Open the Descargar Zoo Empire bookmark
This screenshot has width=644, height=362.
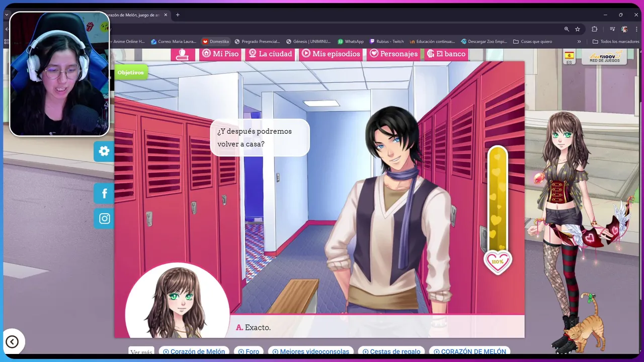[484, 42]
